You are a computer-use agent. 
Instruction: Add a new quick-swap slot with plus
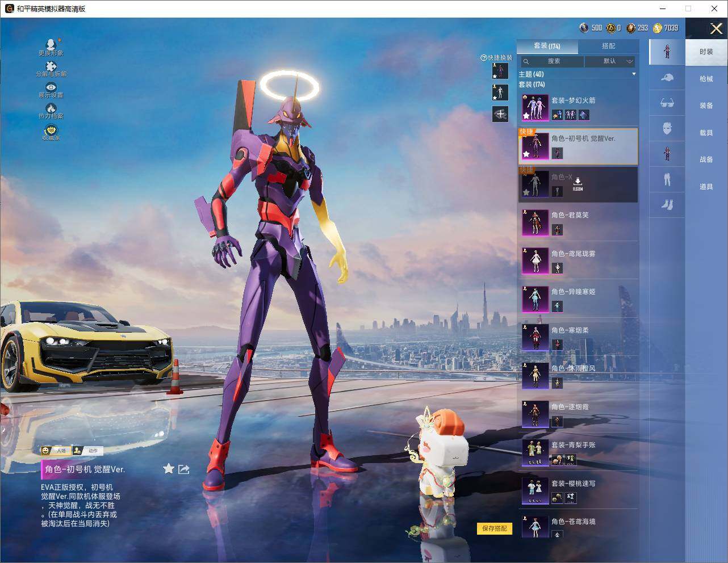click(x=500, y=114)
